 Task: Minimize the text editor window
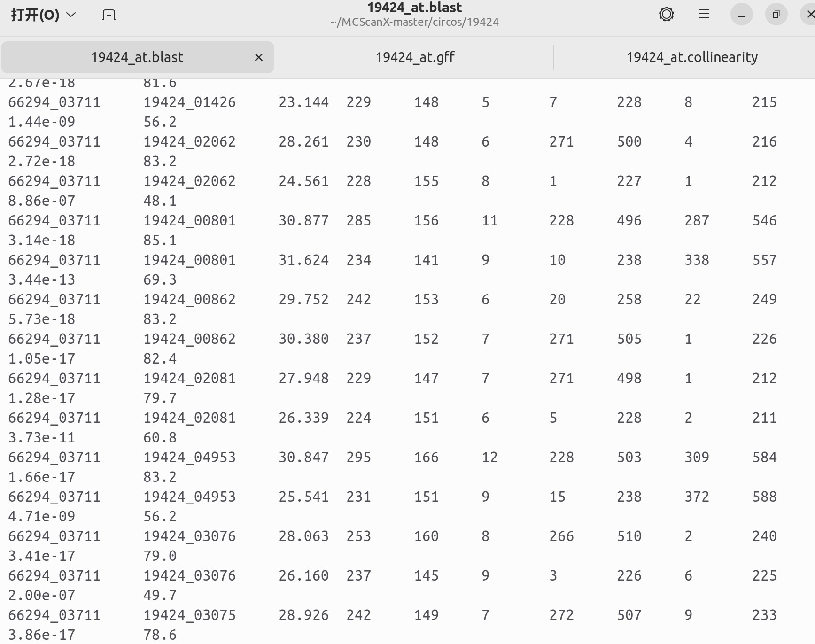coord(741,15)
